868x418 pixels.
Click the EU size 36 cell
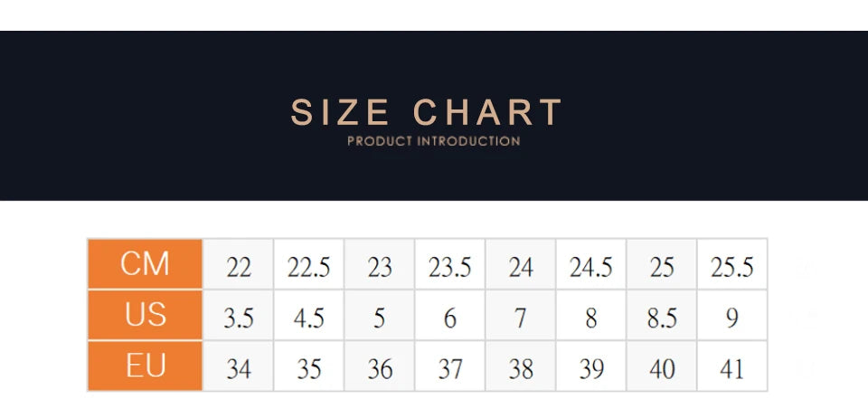click(x=380, y=366)
